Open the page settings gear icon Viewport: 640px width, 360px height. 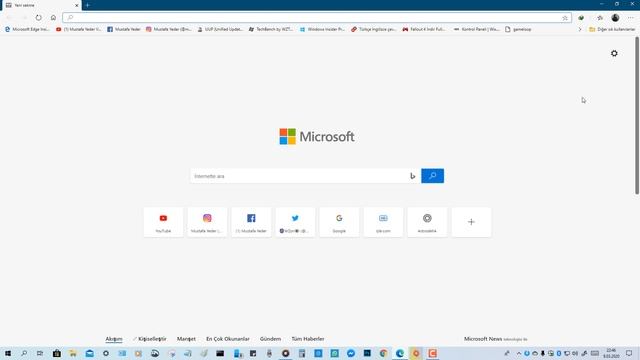(x=614, y=53)
